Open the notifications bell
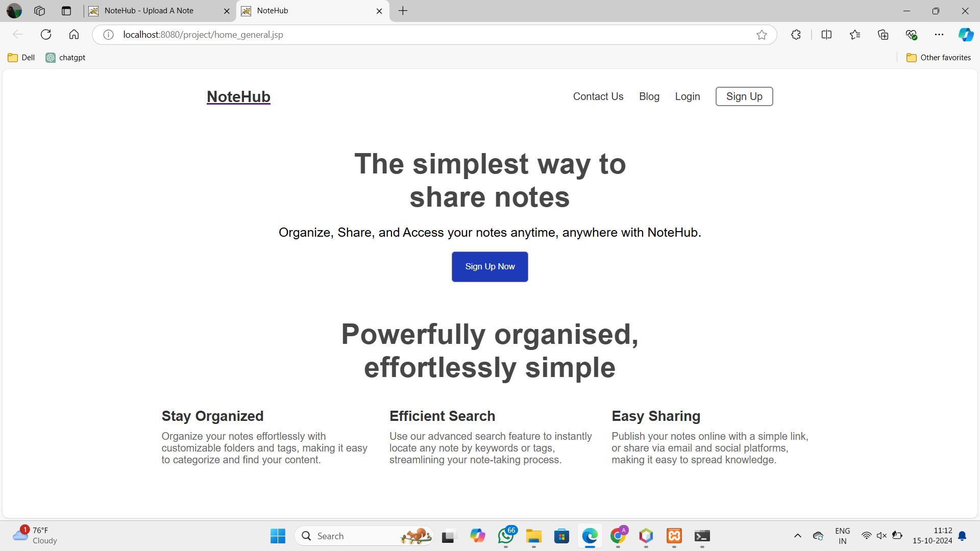The height and width of the screenshot is (551, 980). pos(962,536)
